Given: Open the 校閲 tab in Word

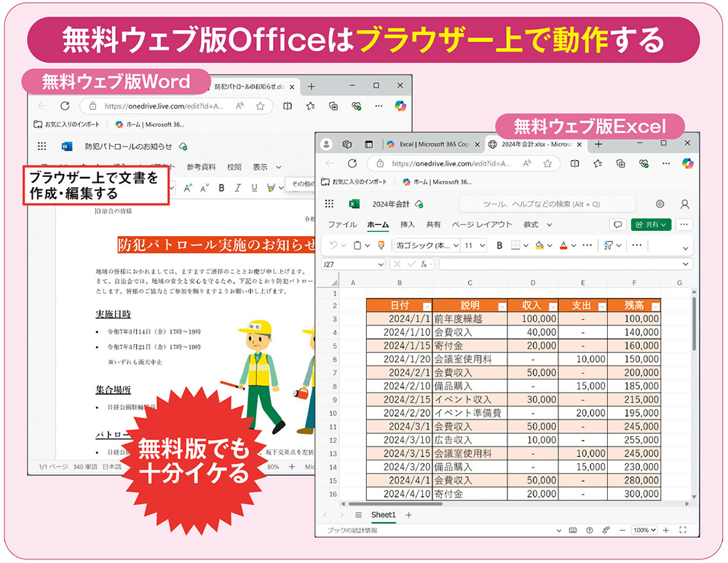Looking at the screenshot, I should click(234, 167).
